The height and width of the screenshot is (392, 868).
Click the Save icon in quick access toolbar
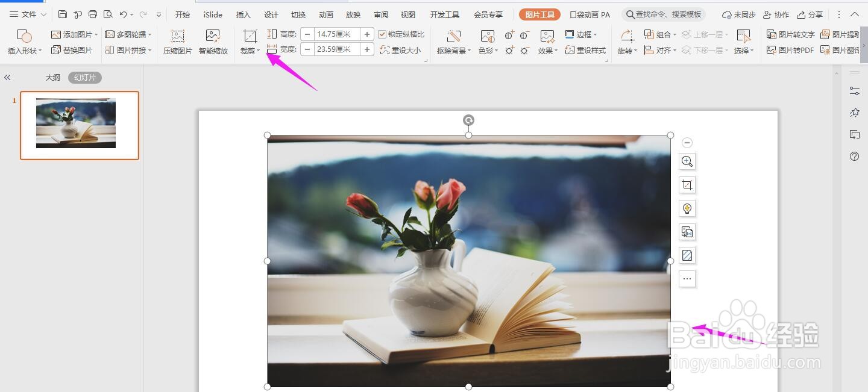point(63,14)
